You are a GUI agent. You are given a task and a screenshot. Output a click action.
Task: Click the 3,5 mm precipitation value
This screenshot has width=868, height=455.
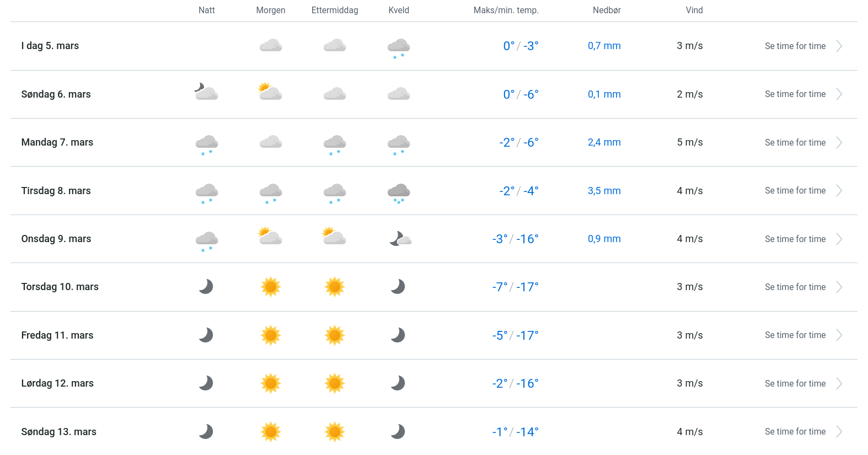(604, 191)
